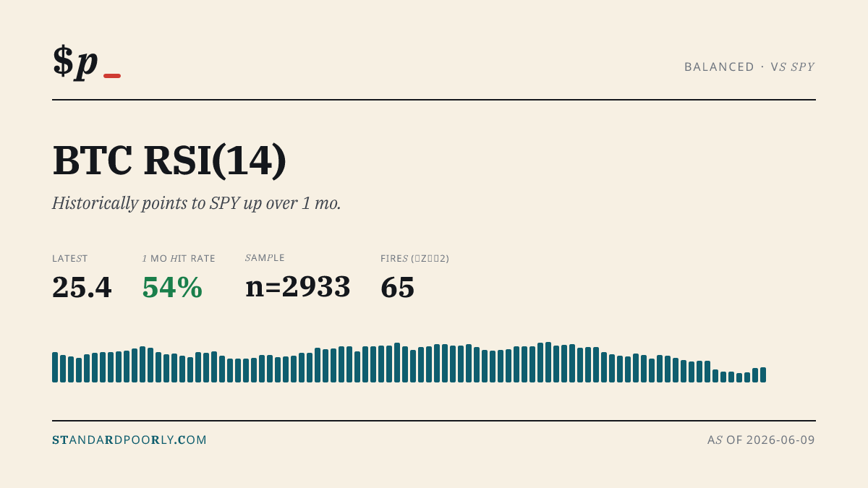Click the $p logo
This screenshot has height=488, width=868.
pyautogui.click(x=75, y=61)
